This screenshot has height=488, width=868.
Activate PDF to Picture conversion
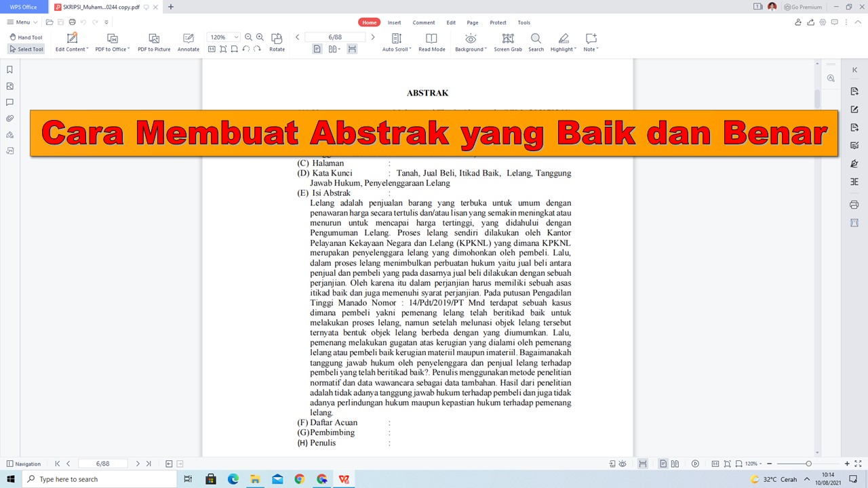click(154, 42)
